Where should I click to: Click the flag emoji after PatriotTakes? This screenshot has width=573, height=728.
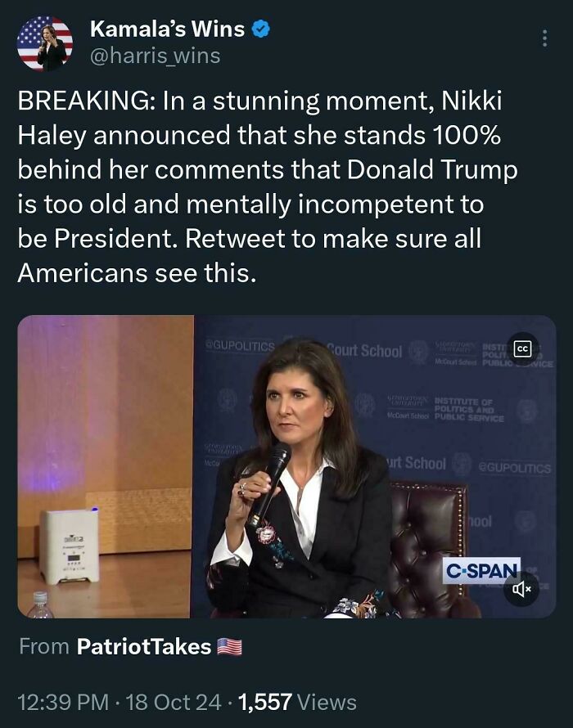pyautogui.click(x=231, y=646)
